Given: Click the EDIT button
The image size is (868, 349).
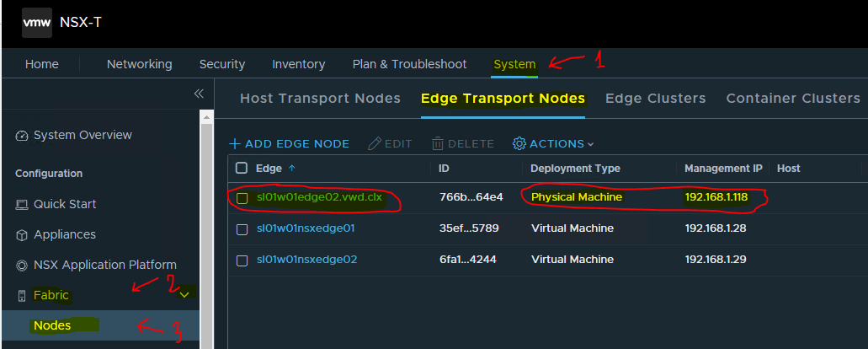Looking at the screenshot, I should click(391, 144).
